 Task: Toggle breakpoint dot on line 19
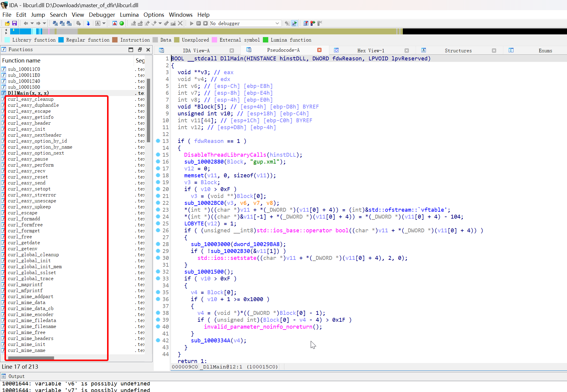pos(158,182)
